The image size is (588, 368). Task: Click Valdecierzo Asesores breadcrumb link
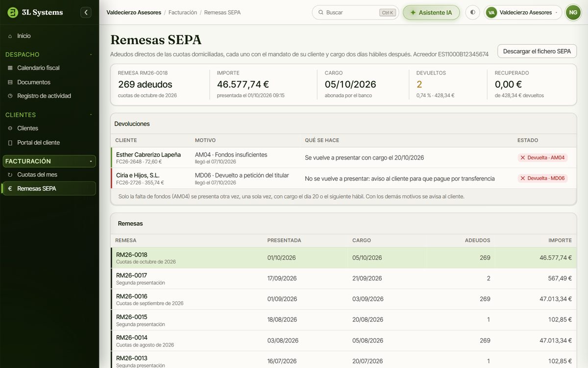(x=134, y=12)
